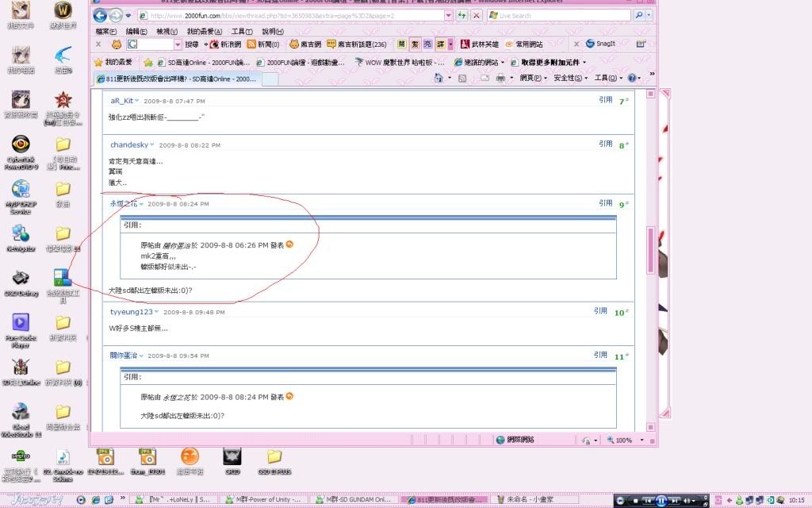Click the 簡 simplified Chinese conversion icon
This screenshot has width=812, height=508.
coord(402,44)
